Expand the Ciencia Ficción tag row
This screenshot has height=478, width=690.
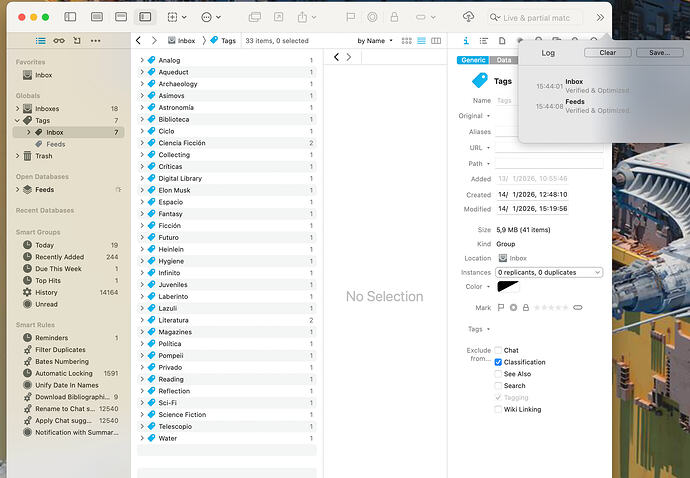click(142, 143)
